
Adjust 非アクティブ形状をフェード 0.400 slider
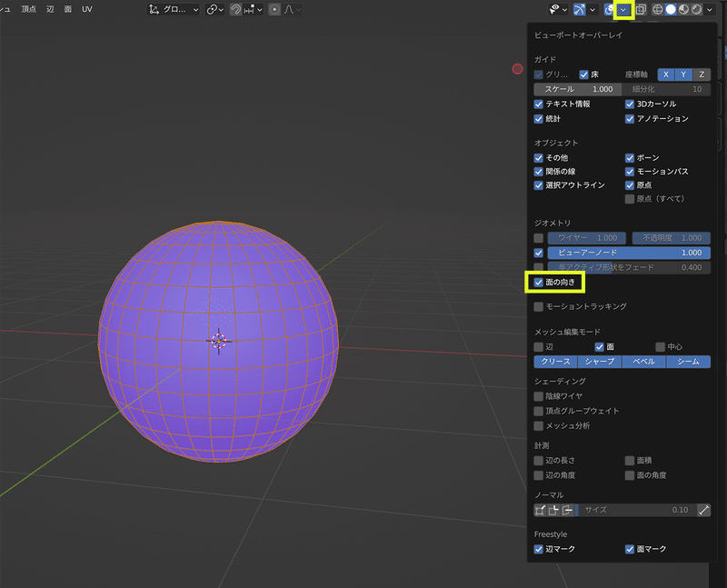tap(629, 267)
